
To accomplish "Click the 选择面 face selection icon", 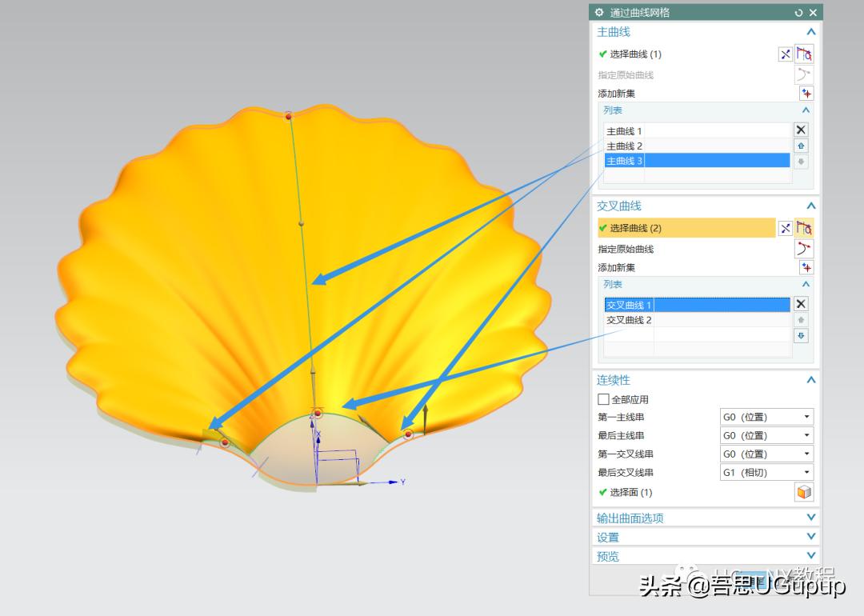I will [804, 493].
